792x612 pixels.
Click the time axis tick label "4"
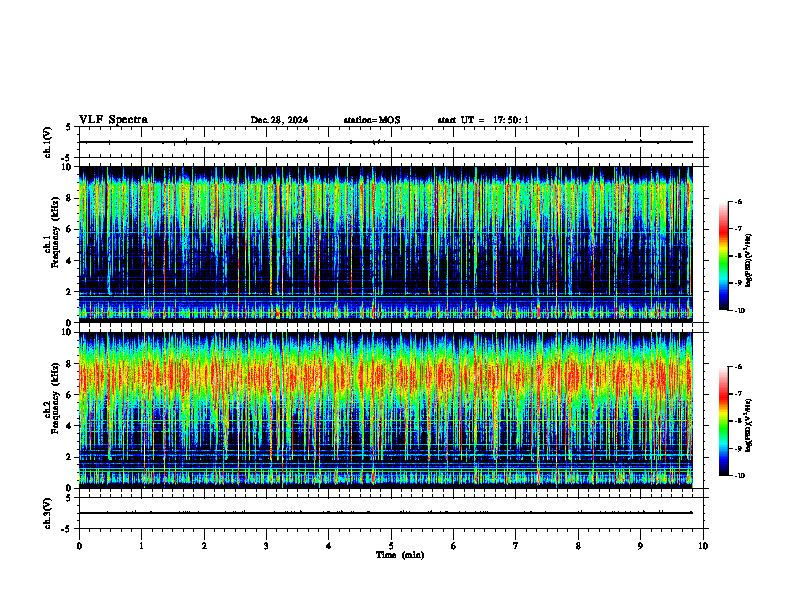[x=328, y=546]
